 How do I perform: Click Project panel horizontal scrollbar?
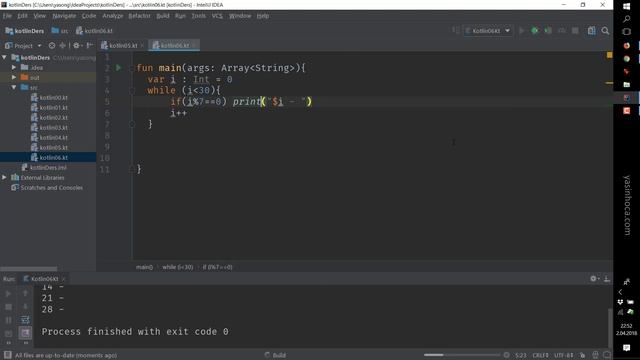(x=29, y=269)
